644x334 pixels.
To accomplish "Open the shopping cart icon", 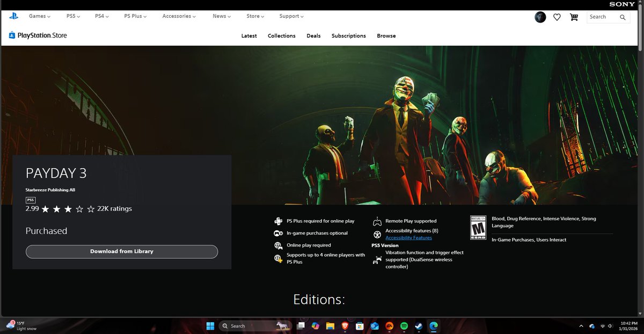I will pyautogui.click(x=574, y=17).
